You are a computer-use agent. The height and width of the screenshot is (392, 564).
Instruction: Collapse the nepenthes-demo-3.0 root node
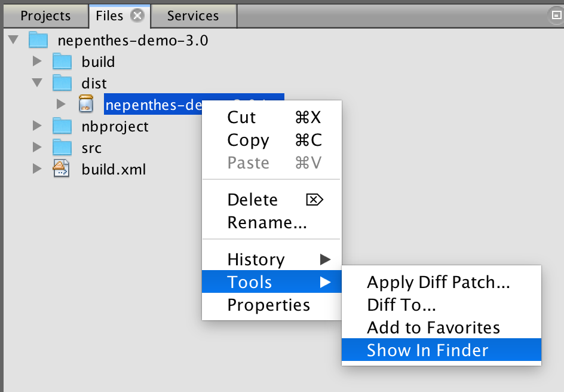click(13, 39)
